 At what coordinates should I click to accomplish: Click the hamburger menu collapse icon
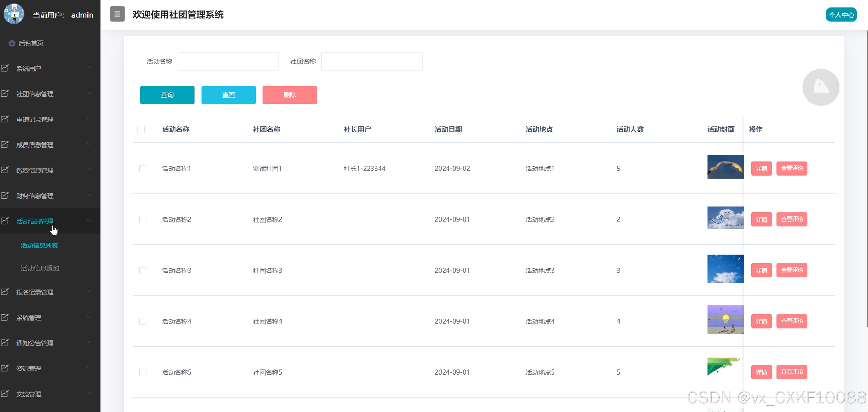tap(117, 14)
